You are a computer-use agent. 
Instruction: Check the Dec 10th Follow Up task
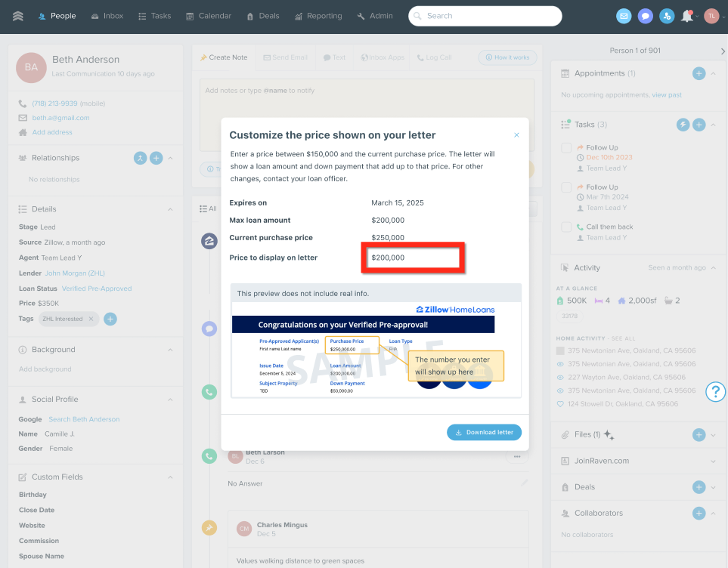click(x=566, y=148)
